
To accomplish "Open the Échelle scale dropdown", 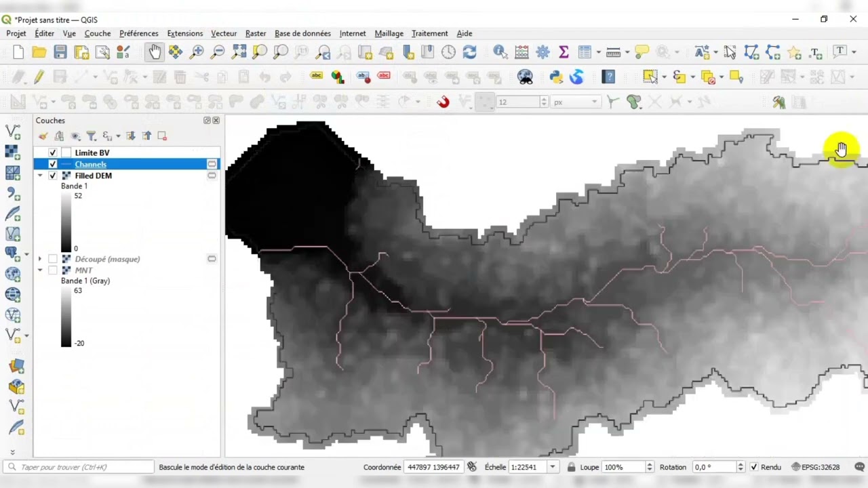I will pyautogui.click(x=553, y=467).
